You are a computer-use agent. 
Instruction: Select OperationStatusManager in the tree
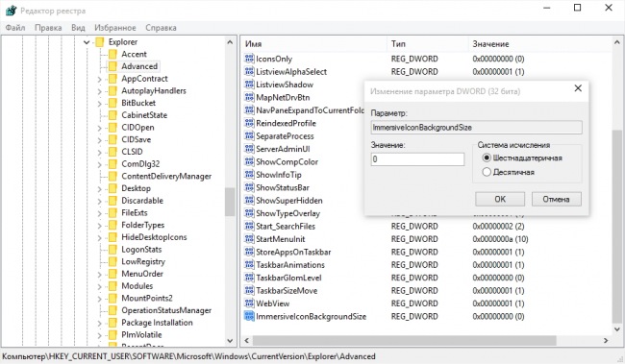pyautogui.click(x=166, y=310)
